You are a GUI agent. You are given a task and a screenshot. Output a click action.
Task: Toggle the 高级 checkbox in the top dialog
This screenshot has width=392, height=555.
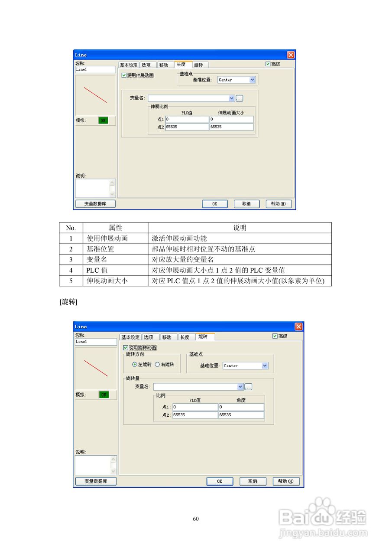click(268, 63)
